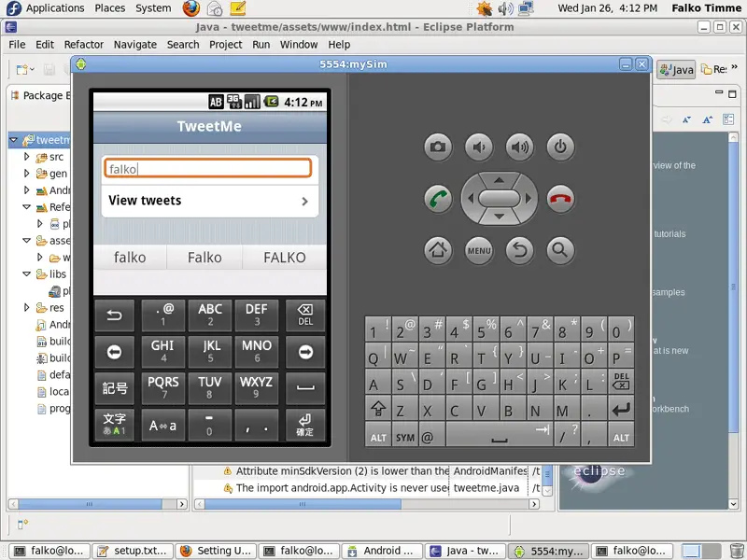Expand the gen folder node
Screen dimensions: 747x560
(27, 174)
